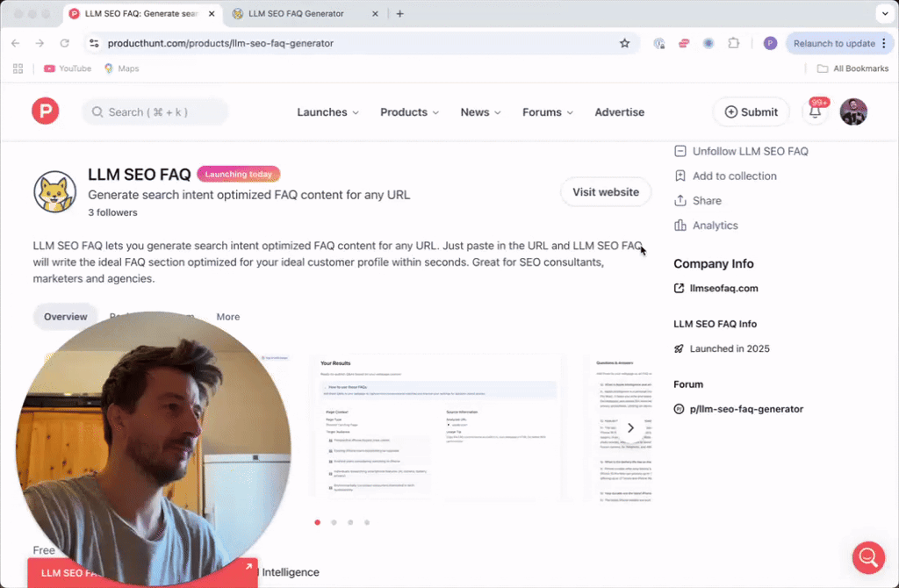Click the blue circular extension icon

click(x=708, y=43)
